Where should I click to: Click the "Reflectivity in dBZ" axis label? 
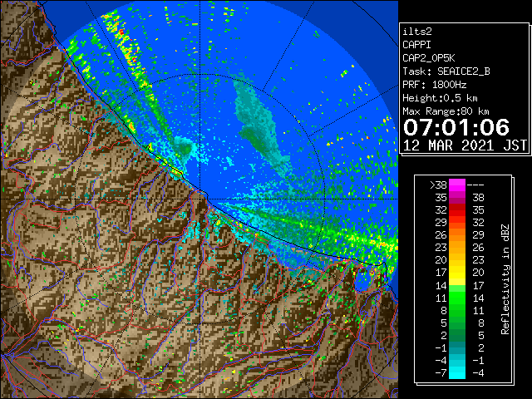505,279
